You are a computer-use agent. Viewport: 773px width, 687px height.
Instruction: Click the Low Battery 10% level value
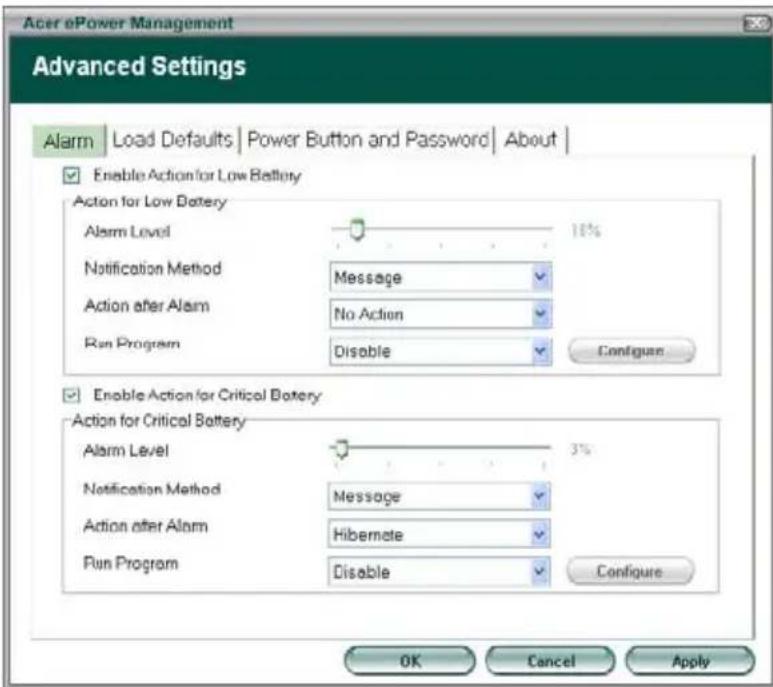[586, 230]
